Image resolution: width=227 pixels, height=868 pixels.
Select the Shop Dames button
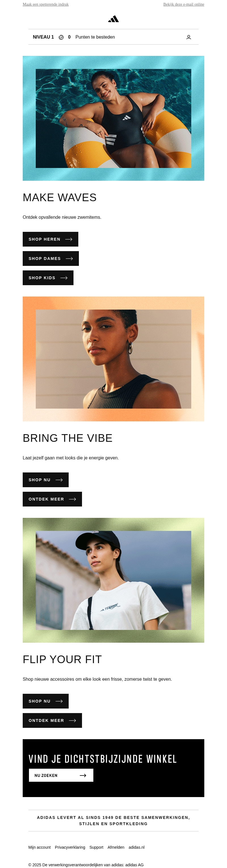click(51, 258)
